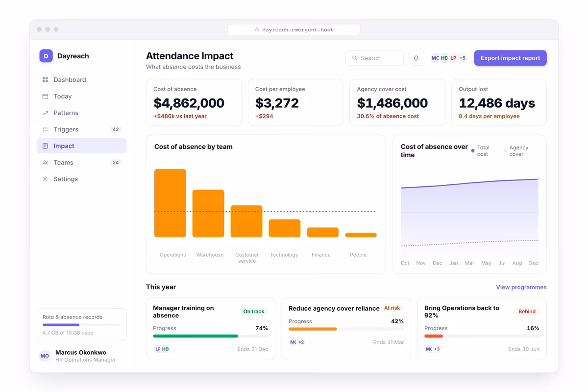Click +3 badge on Bring Operations back card
The height and width of the screenshot is (392, 588).
point(437,349)
